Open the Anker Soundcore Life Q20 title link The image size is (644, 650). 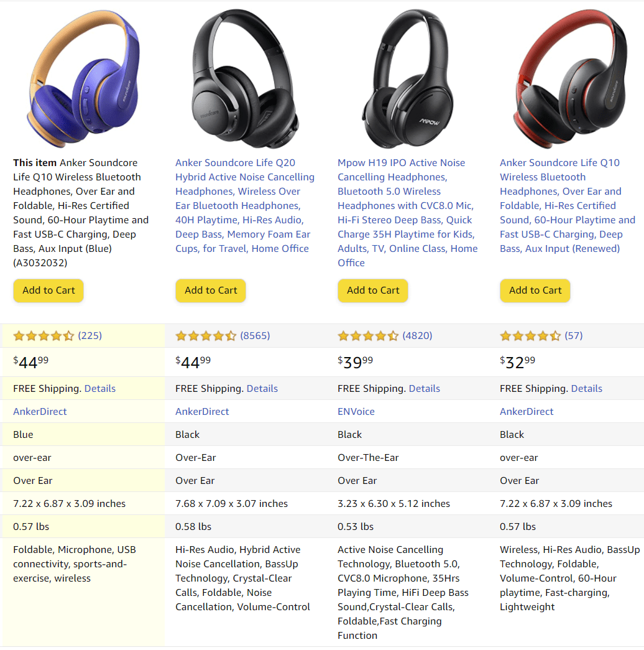tap(245, 206)
